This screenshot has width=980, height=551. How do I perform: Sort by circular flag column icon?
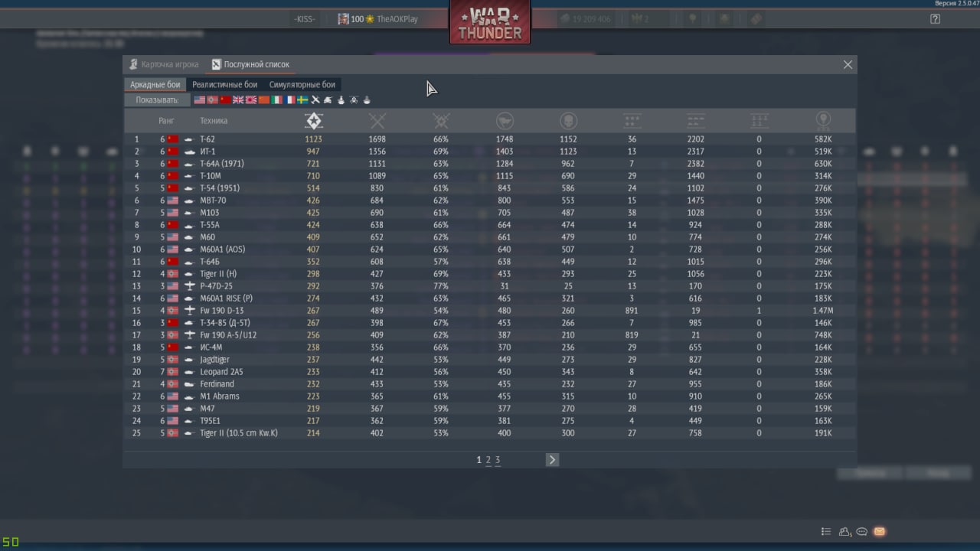(504, 121)
